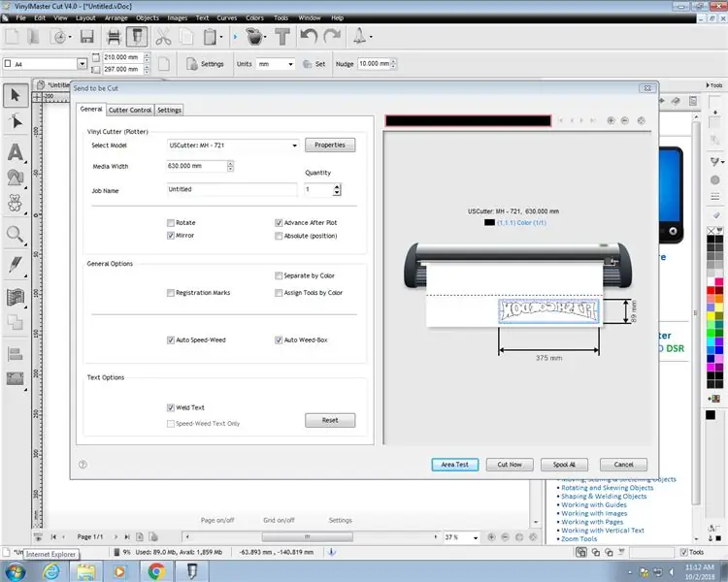Select the arrow Selection tool

(x=16, y=95)
